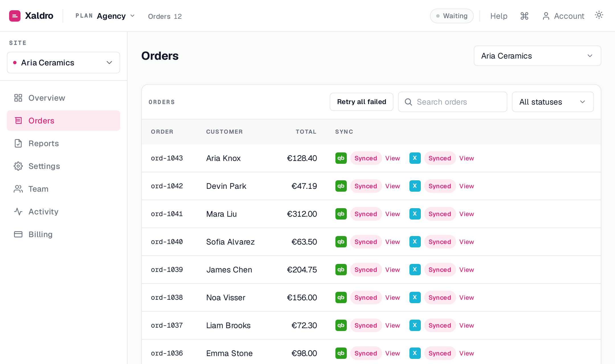Click the TOTAL column header
Screen dimensions: 615x364
tap(306, 132)
